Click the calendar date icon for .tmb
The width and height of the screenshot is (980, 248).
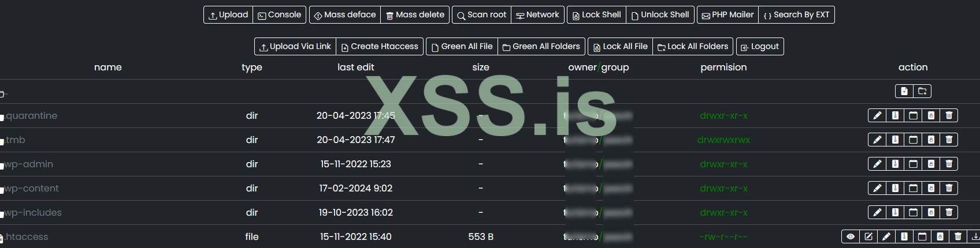913,140
